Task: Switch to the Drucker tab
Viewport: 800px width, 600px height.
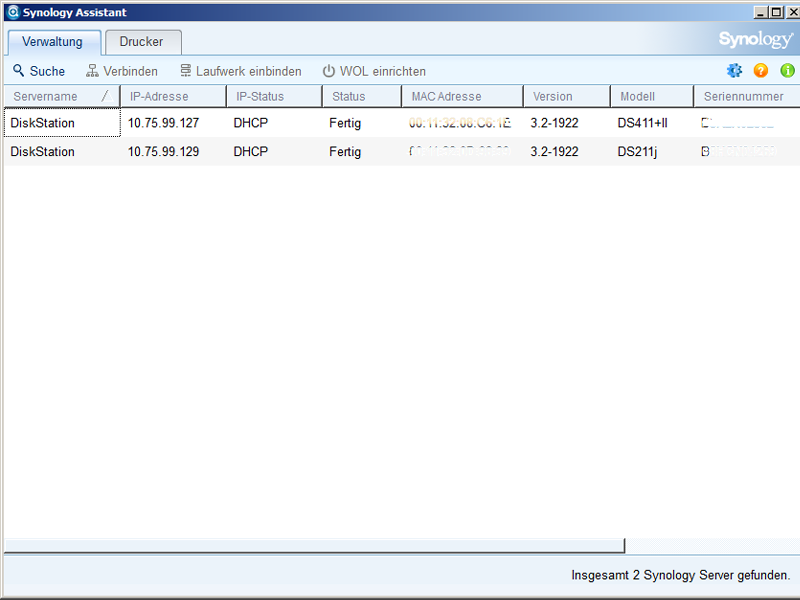Action: [x=142, y=42]
